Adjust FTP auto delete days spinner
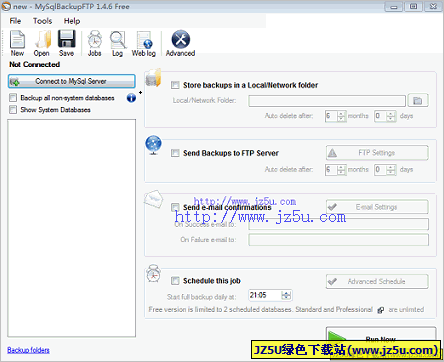 pos(391,170)
